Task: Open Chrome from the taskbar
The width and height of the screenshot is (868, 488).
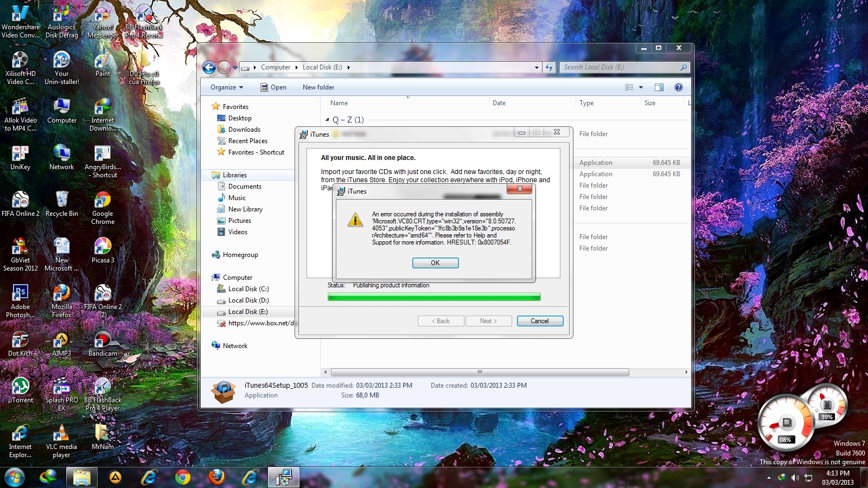Action: tap(183, 477)
